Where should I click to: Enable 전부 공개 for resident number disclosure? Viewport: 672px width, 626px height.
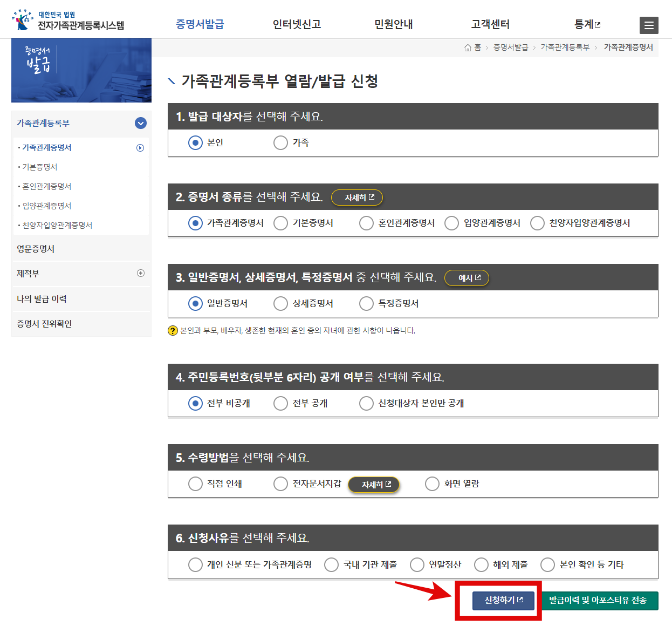(280, 403)
